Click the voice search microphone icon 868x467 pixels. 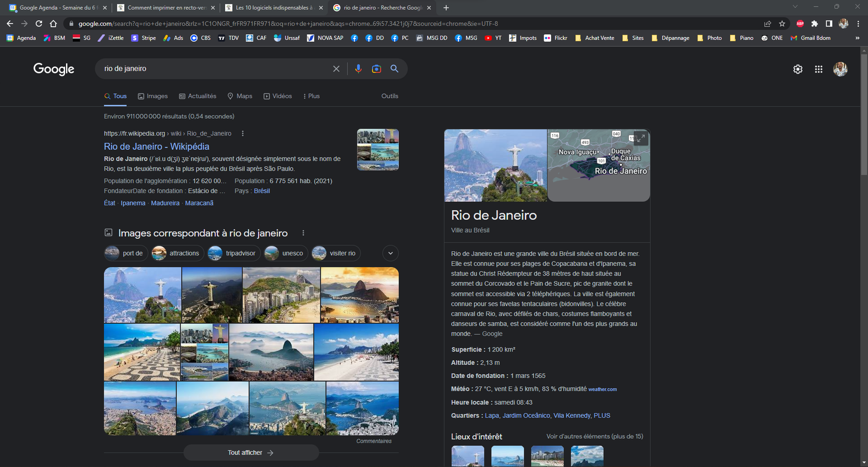coord(358,69)
